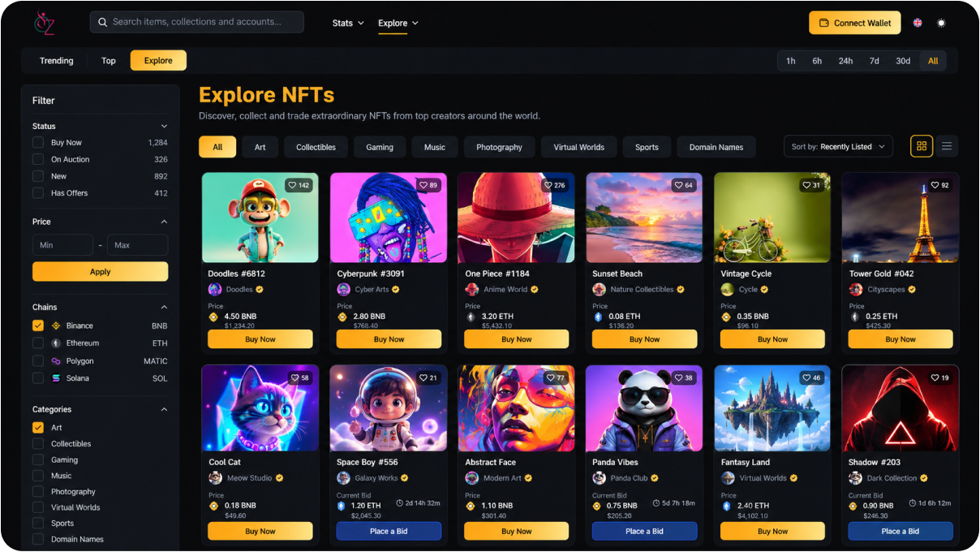980x552 pixels.
Task: Check the Collectibles category checkbox
Action: click(x=38, y=444)
